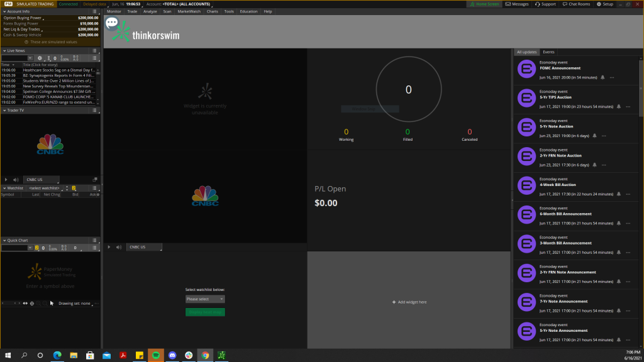Set alert bell for FOMC Announcement

[x=602, y=77]
